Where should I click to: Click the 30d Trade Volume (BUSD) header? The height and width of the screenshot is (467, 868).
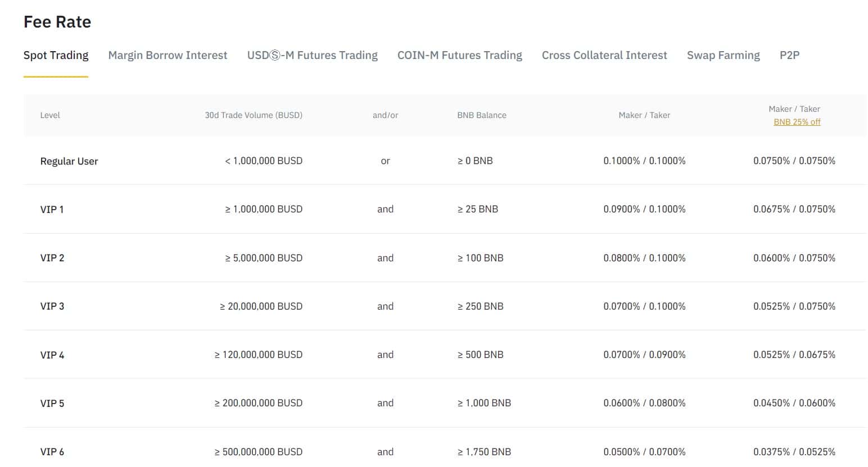(254, 115)
